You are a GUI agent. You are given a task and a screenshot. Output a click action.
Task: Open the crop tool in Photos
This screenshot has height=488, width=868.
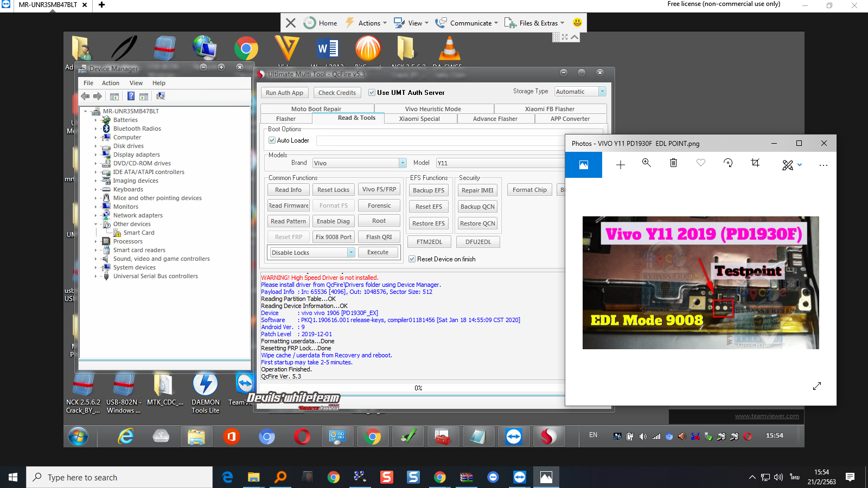tap(755, 163)
